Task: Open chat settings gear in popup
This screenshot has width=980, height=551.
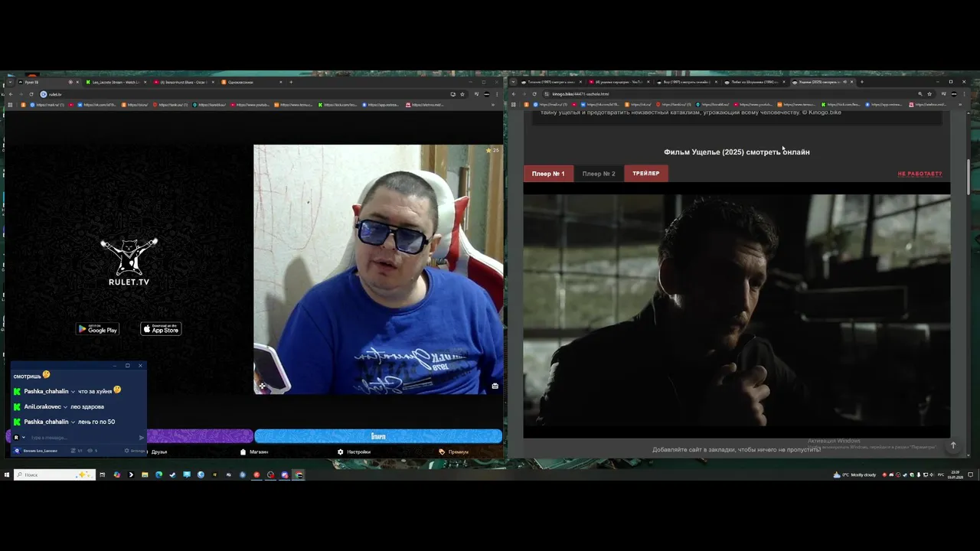Action: click(127, 451)
